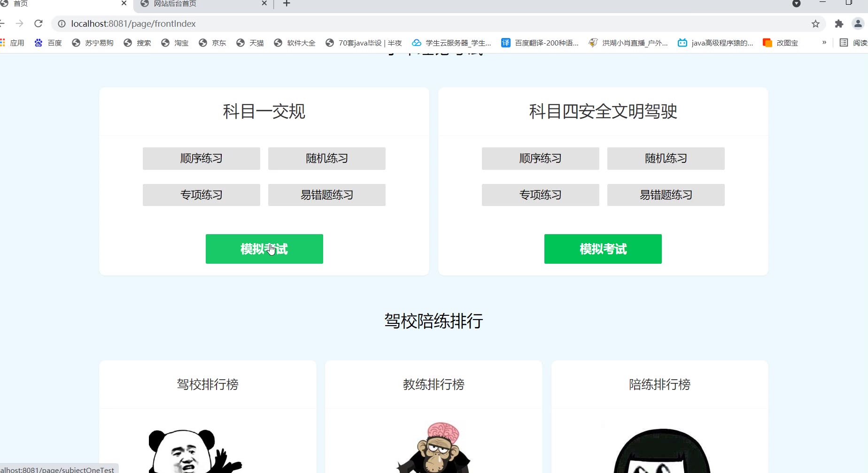Start 模拟考试 for 科目一交规
Viewport: 868px width, 473px height.
pyautogui.click(x=264, y=249)
